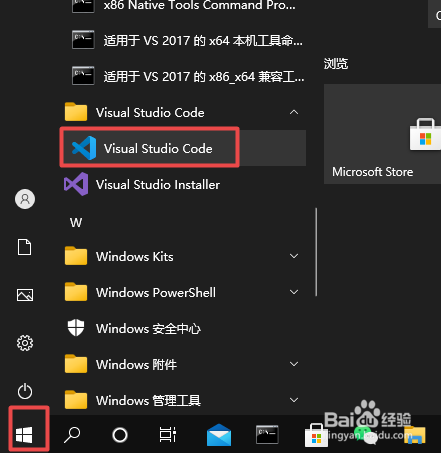Image resolution: width=441 pixels, height=453 pixels.
Task: Open the Microsoft Store tile
Action: click(382, 134)
